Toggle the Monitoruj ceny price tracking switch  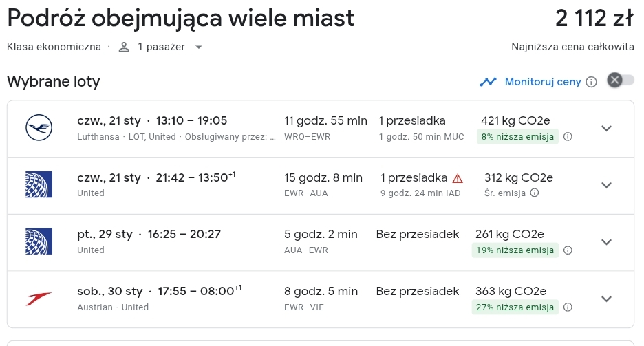[x=621, y=80]
